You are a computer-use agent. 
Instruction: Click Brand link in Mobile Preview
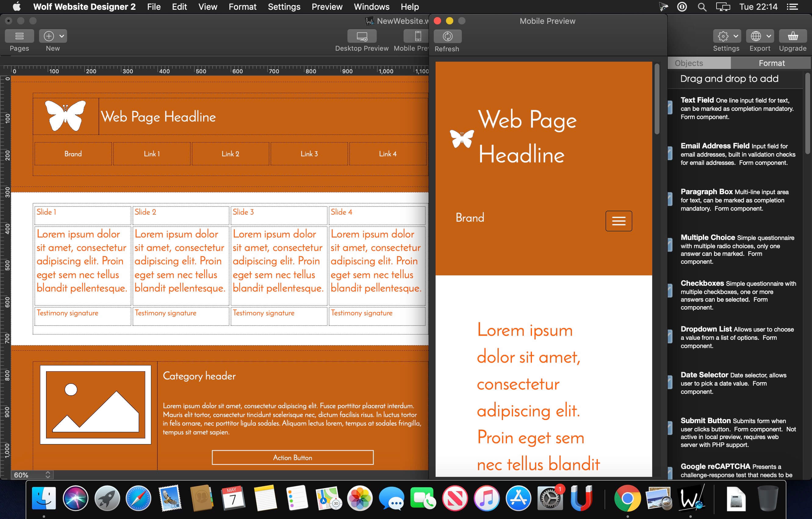coord(470,218)
